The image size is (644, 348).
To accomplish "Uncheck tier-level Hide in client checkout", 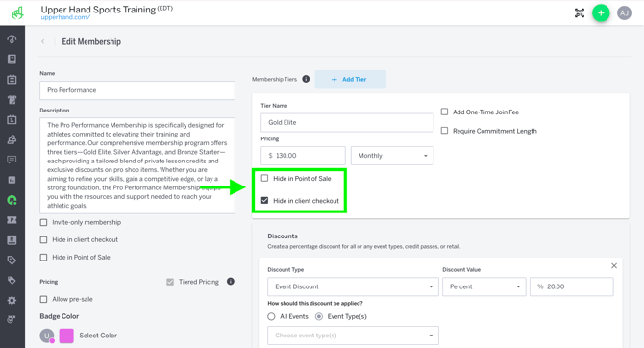I will pyautogui.click(x=265, y=201).
